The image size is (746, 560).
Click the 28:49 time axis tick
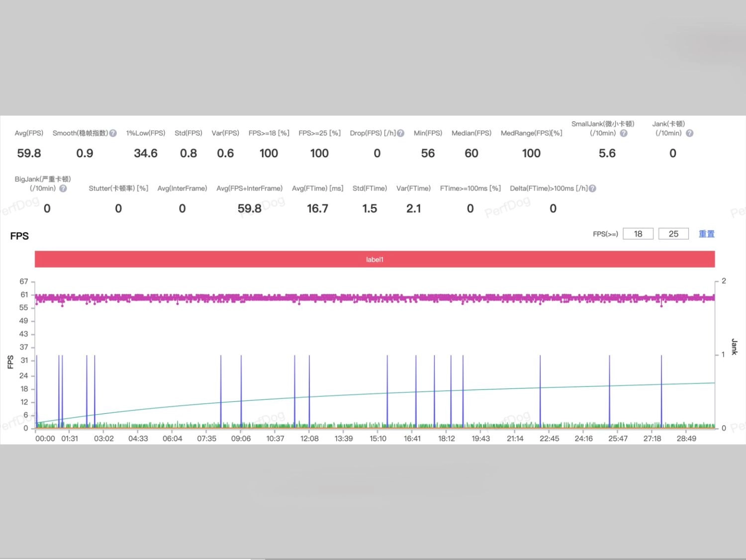tap(686, 439)
